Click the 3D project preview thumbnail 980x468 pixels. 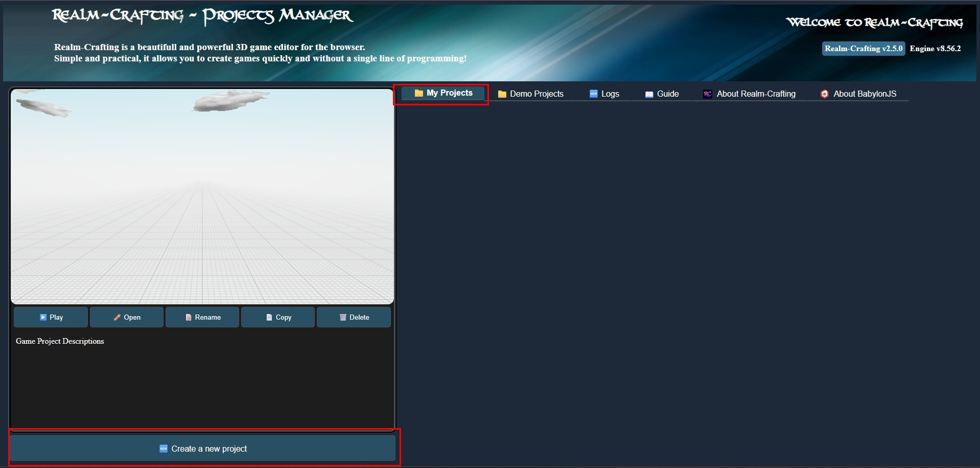(x=202, y=197)
